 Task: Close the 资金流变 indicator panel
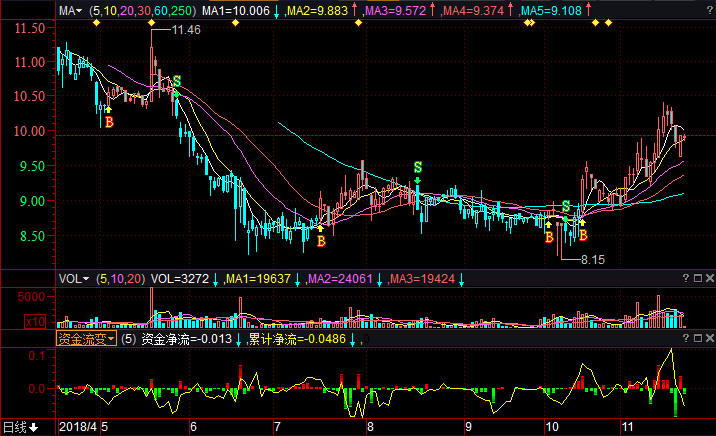[x=708, y=340]
